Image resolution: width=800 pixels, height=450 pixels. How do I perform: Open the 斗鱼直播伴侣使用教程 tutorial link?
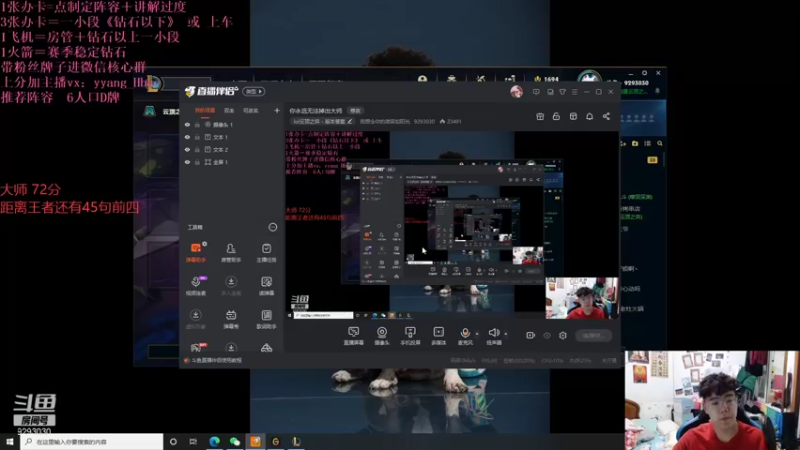coord(216,360)
